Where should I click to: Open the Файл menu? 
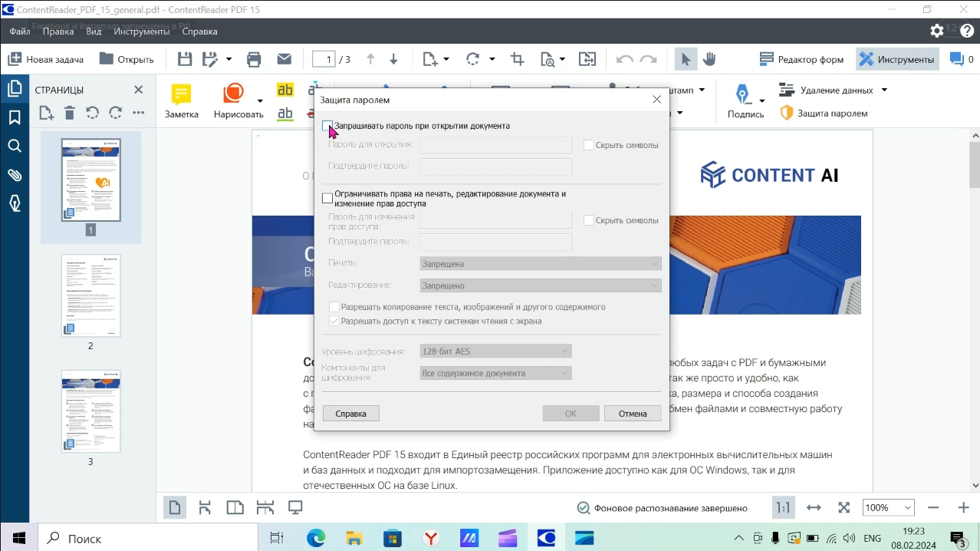20,31
